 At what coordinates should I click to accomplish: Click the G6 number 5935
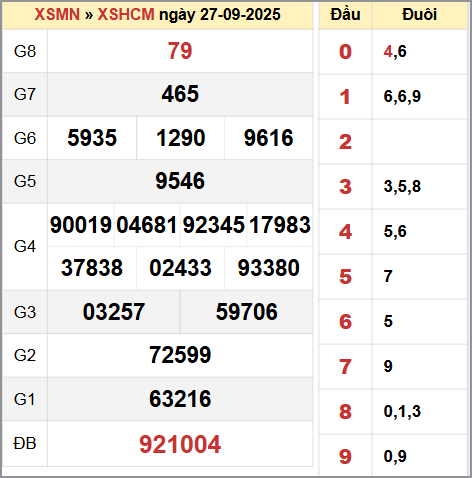[x=92, y=138]
